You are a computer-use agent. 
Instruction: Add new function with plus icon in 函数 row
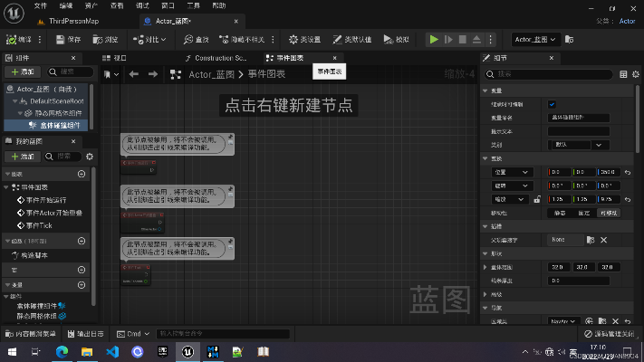click(x=82, y=241)
